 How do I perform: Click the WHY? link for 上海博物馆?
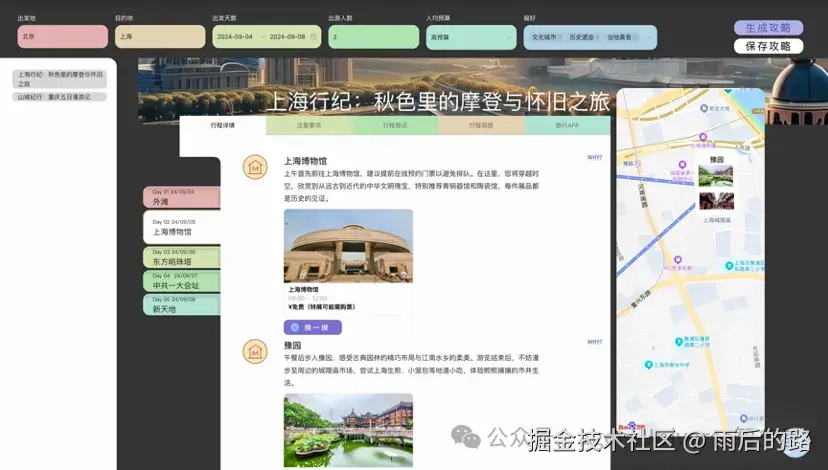pyautogui.click(x=595, y=157)
